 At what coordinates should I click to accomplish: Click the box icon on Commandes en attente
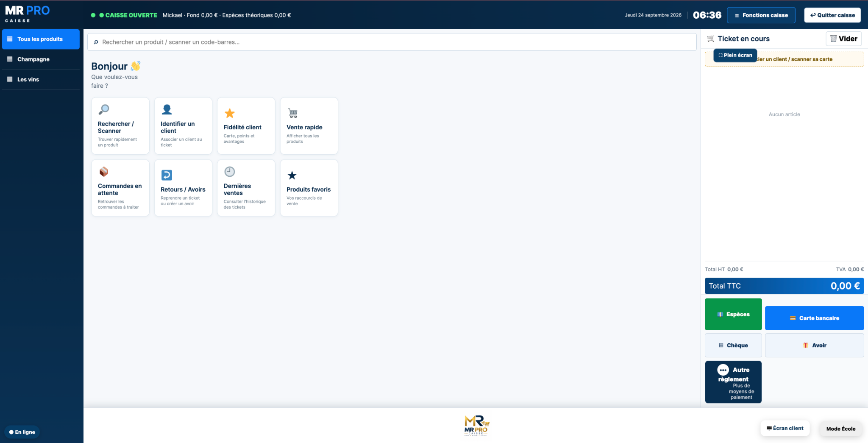[x=104, y=172]
